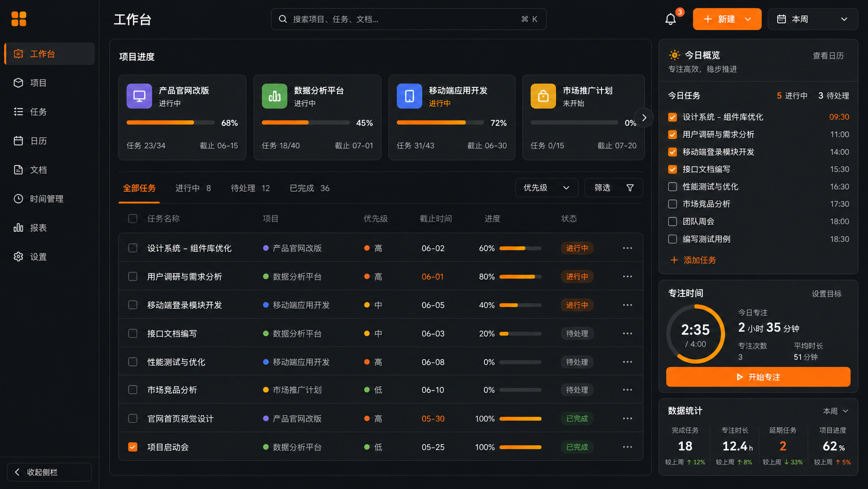This screenshot has width=868, height=489.
Task: Click 移动端应用开发 72% progress bar
Action: (x=440, y=123)
